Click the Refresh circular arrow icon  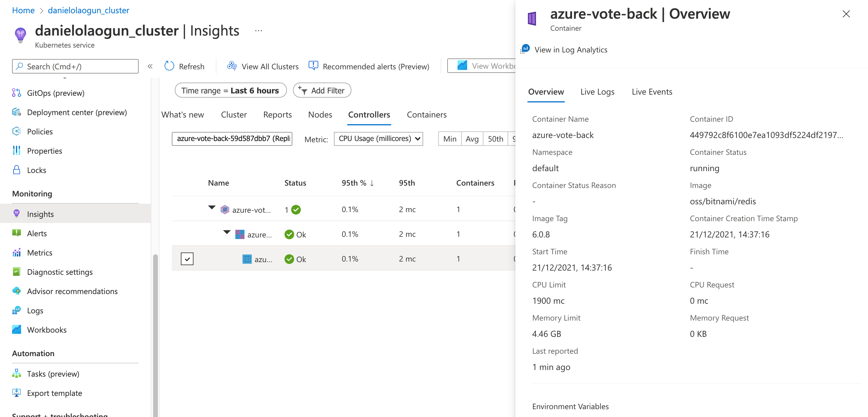pyautogui.click(x=169, y=66)
